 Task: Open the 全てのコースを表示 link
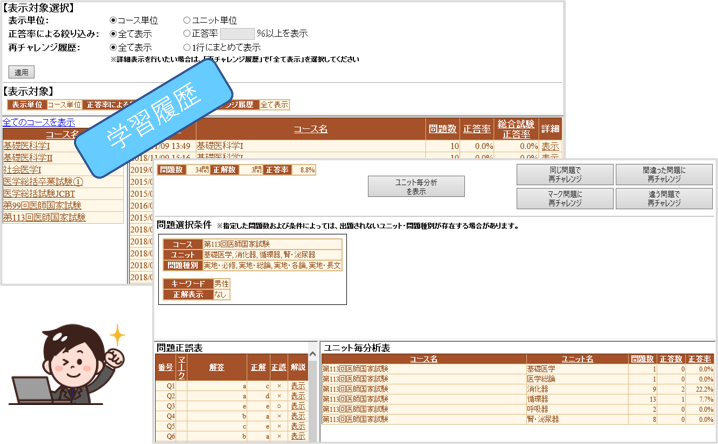click(x=38, y=122)
